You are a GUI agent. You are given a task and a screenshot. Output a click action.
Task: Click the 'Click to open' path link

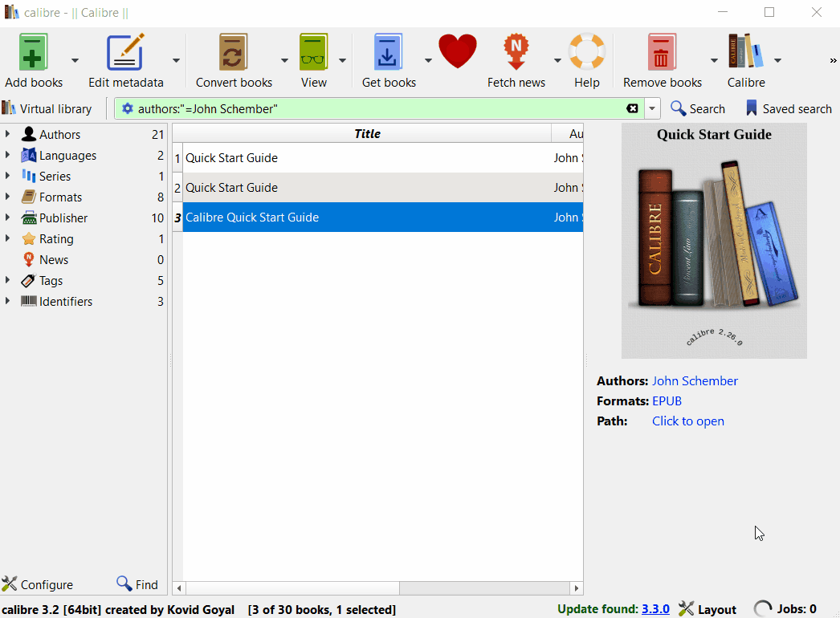click(688, 421)
